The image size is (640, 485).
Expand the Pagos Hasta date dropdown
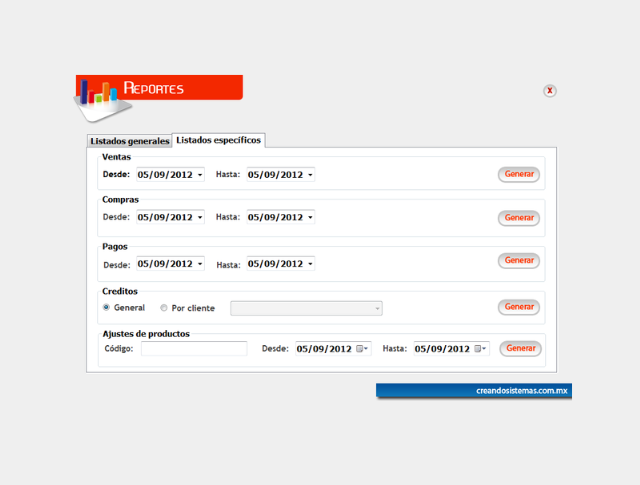(x=310, y=264)
